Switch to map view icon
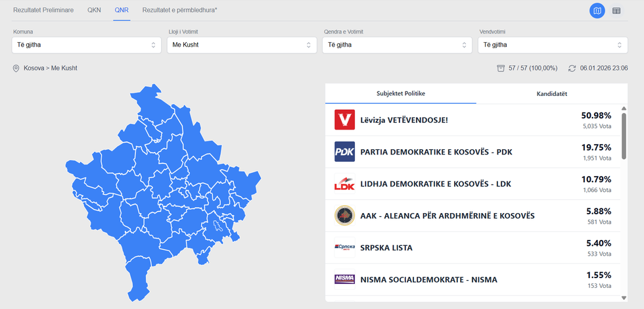Screen dimensions: 644x309 pyautogui.click(x=597, y=11)
